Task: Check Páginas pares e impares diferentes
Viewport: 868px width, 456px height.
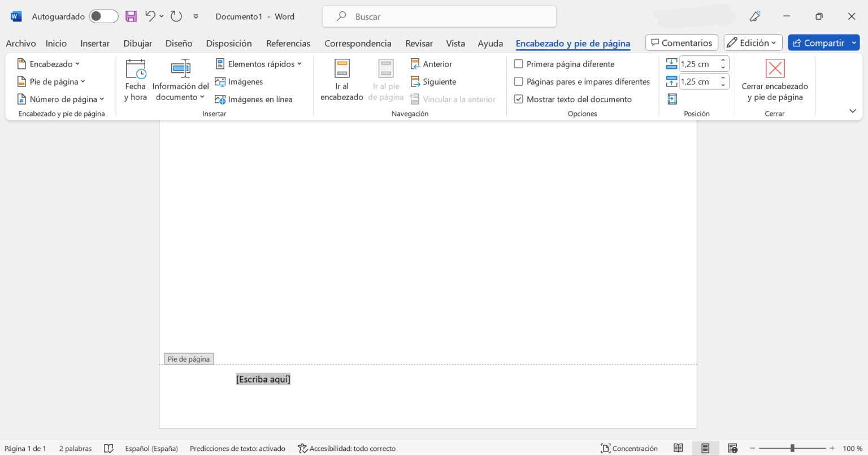Action: coord(518,81)
